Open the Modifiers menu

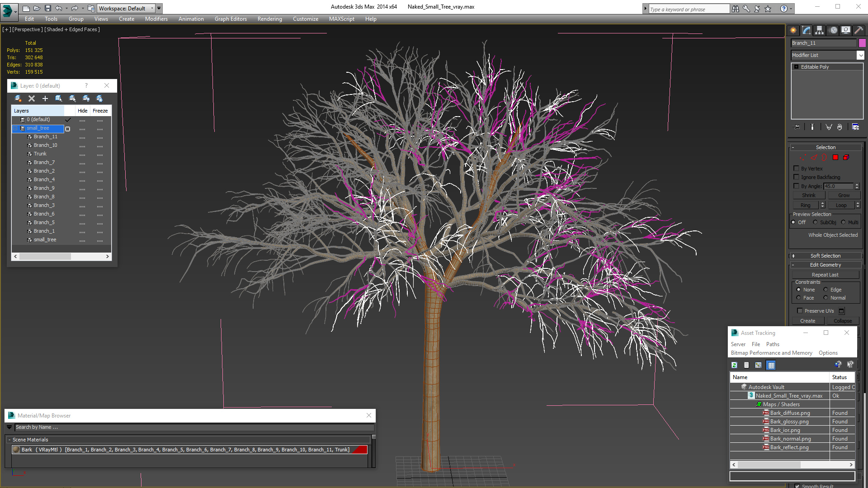[156, 19]
